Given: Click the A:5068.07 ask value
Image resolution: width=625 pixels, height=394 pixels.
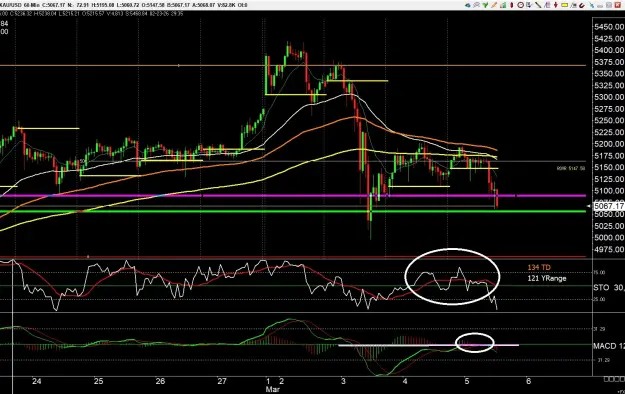Looking at the screenshot, I should pos(203,5).
